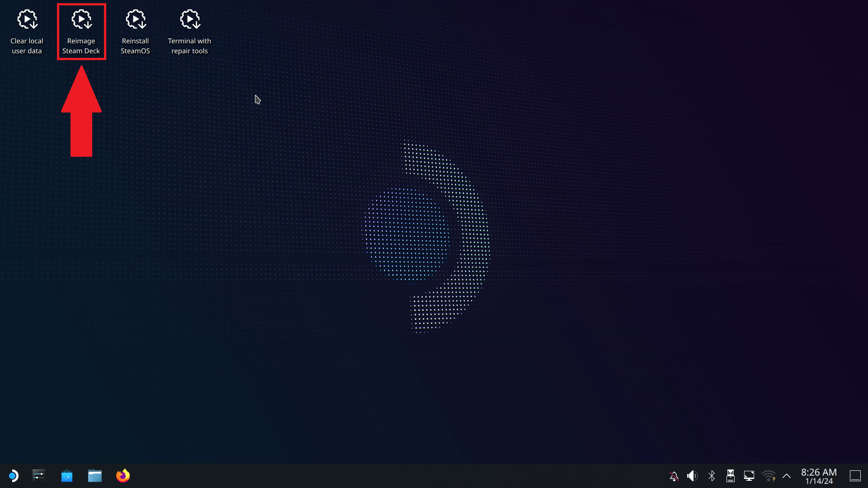Launch the Discover software store
Image resolution: width=868 pixels, height=488 pixels.
(67, 476)
